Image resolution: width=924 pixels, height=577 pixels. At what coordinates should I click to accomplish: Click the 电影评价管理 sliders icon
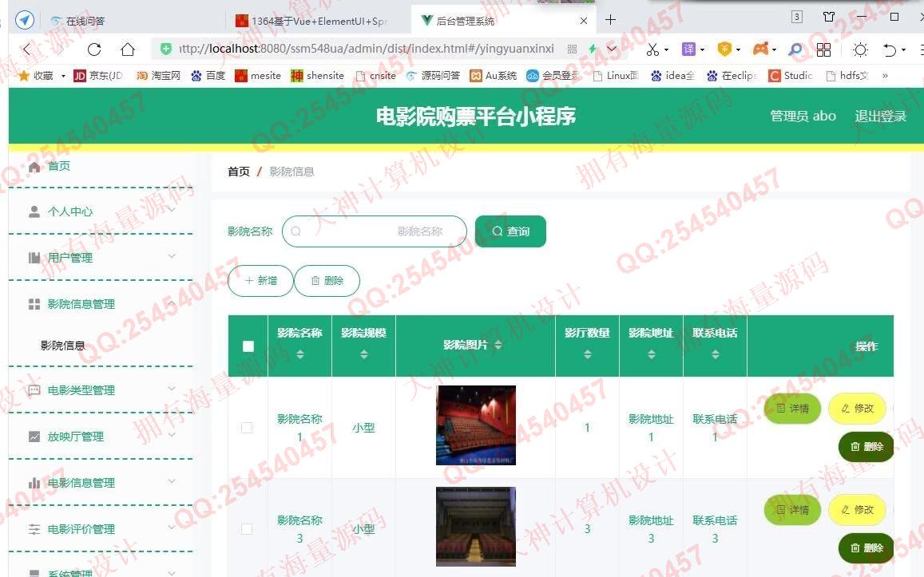34,529
